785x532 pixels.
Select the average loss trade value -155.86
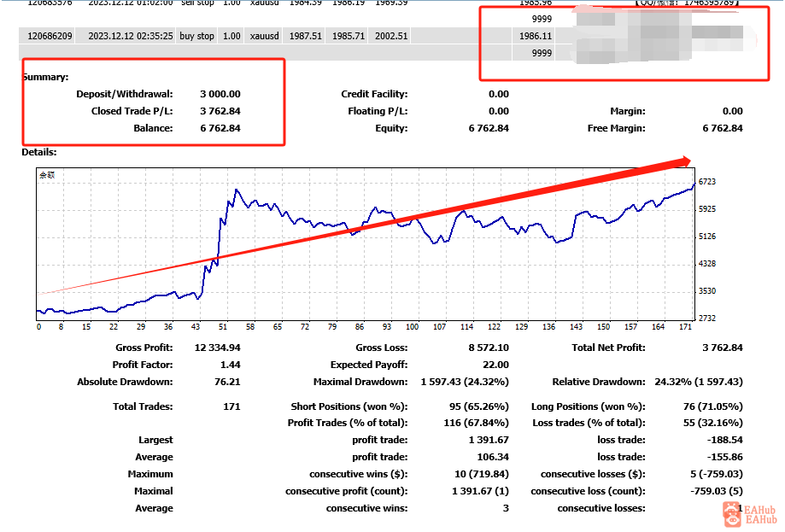pos(725,457)
